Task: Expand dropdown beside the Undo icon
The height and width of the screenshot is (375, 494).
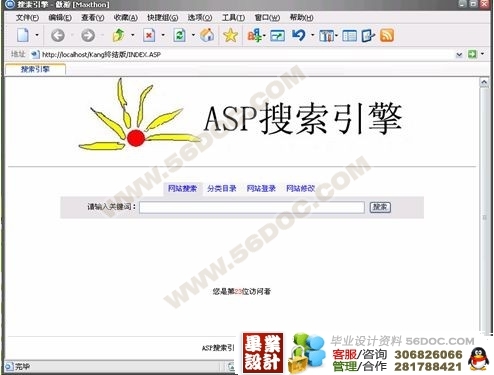Action: tap(312, 35)
